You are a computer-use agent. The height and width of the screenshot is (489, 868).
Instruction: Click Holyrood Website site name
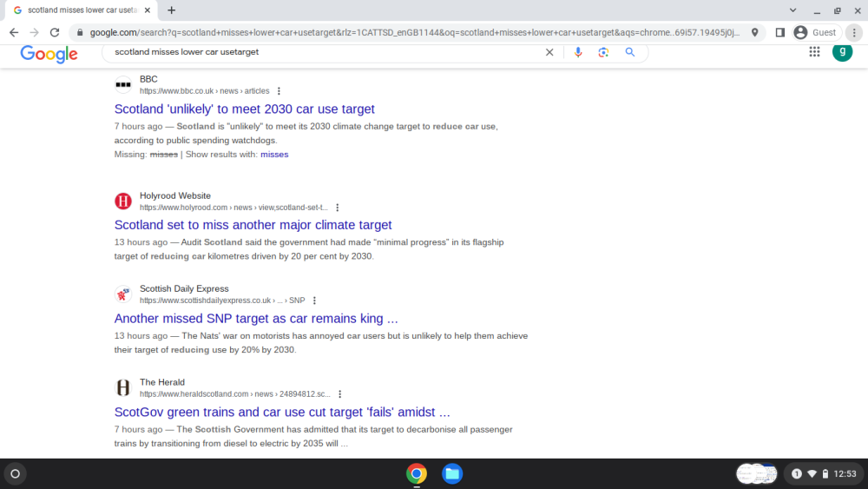click(175, 195)
